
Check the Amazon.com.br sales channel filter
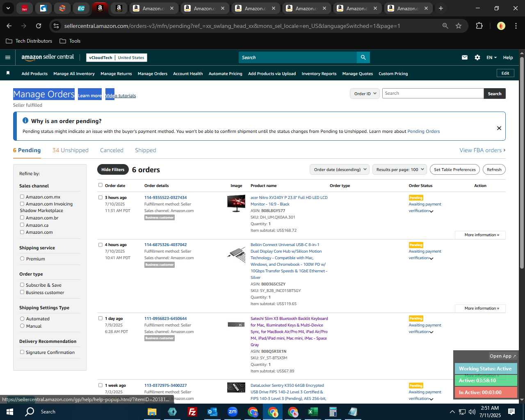pyautogui.click(x=22, y=218)
